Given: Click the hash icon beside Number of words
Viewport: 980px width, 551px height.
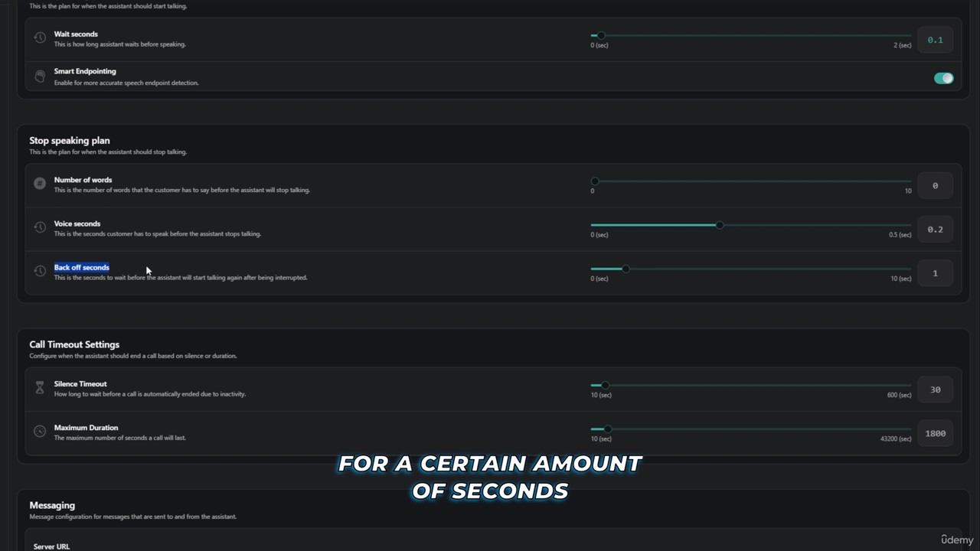Looking at the screenshot, I should 40,184.
